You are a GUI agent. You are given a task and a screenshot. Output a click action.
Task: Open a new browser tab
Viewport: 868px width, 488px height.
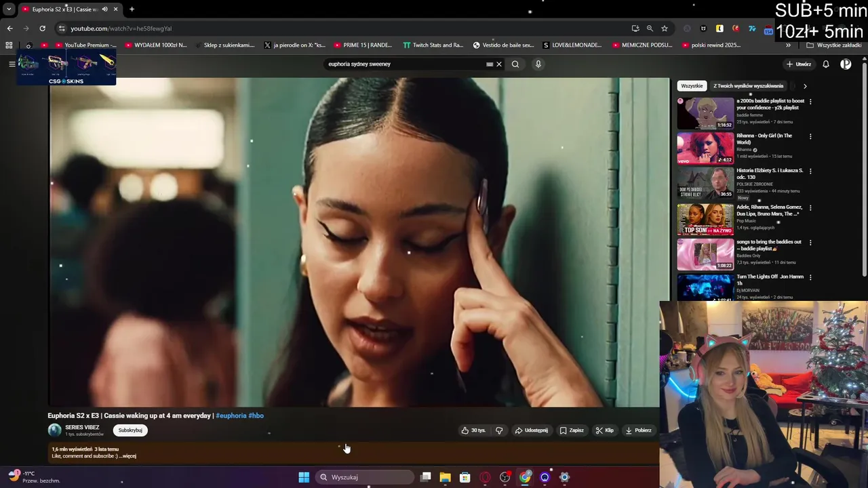132,9
